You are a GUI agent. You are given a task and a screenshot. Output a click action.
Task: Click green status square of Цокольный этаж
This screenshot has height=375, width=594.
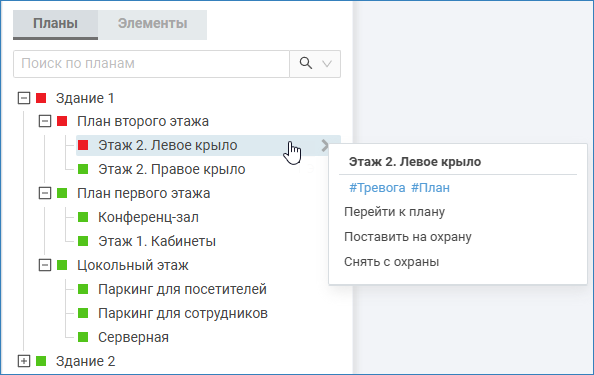click(62, 265)
